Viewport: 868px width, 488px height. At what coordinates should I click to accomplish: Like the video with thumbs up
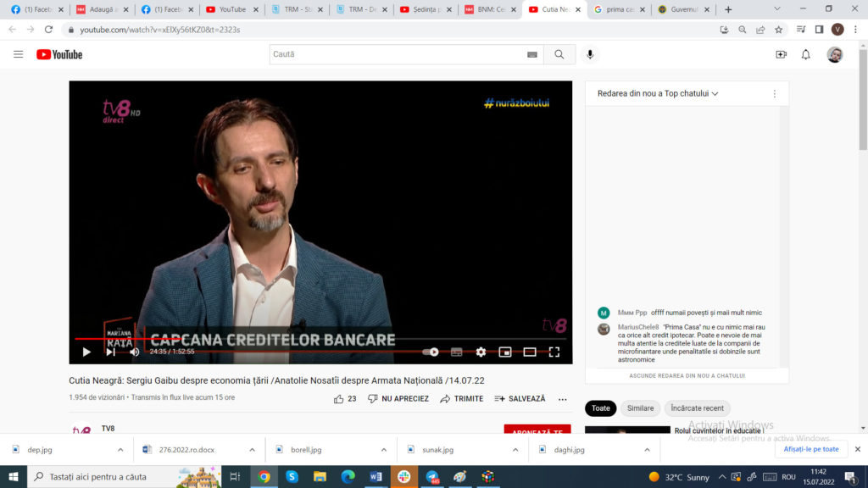coord(345,398)
